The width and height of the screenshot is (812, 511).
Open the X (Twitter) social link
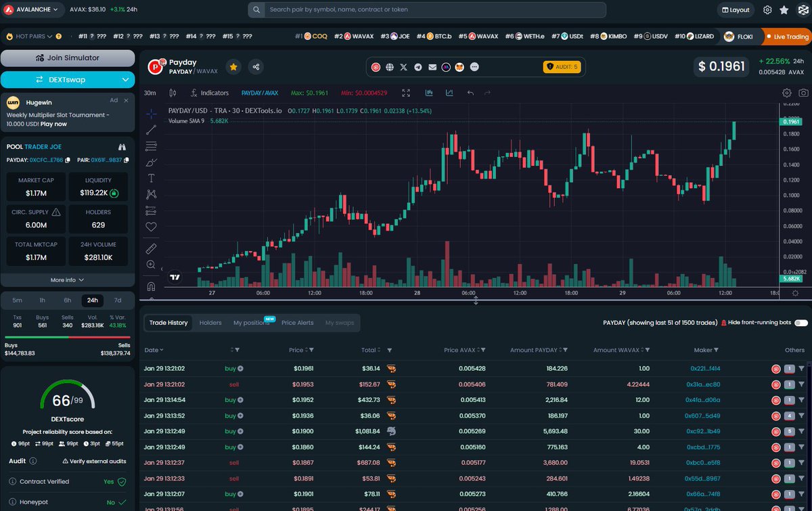point(404,67)
